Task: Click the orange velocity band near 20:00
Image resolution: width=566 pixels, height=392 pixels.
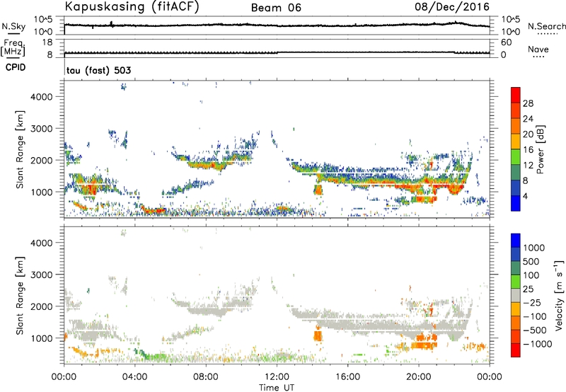Action: pyautogui.click(x=423, y=345)
